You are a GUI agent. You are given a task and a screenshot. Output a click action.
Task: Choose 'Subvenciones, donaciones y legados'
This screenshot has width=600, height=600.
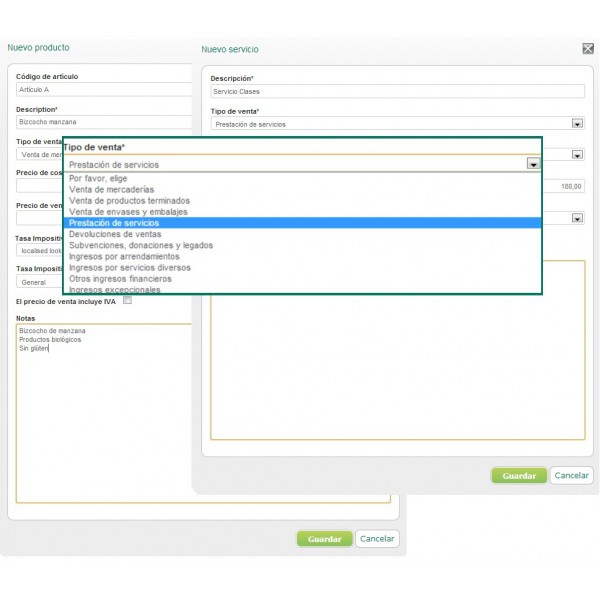[x=140, y=245]
